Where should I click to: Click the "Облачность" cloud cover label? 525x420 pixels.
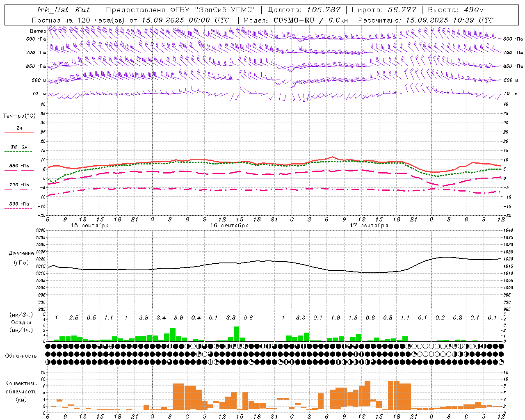pyautogui.click(x=21, y=356)
